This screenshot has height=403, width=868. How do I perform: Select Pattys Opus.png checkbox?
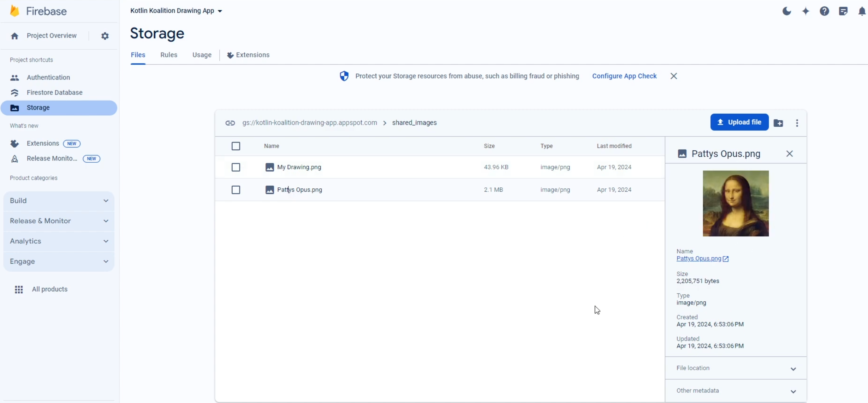pos(236,190)
